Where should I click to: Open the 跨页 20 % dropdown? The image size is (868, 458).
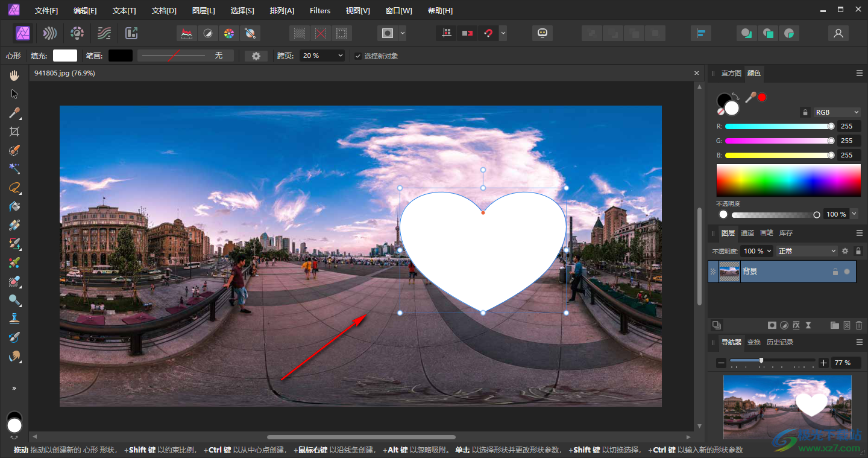322,56
